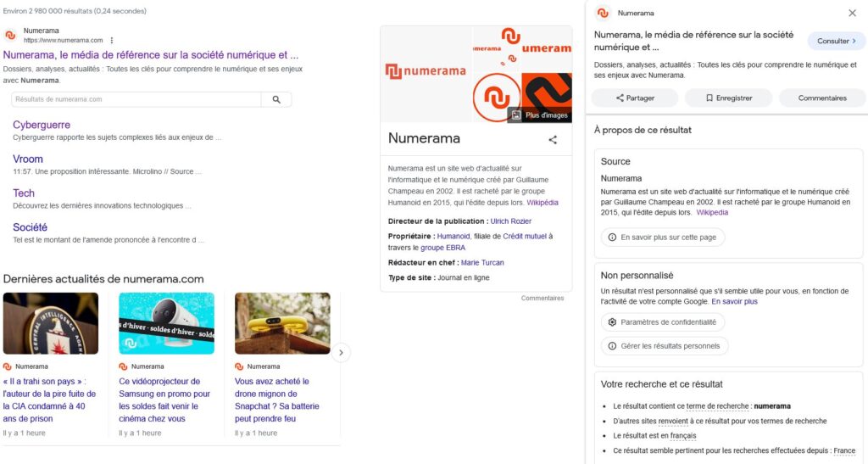The image size is (868, 464).
Task: Open 'Paramètres de confidentialité' button
Action: [663, 321]
